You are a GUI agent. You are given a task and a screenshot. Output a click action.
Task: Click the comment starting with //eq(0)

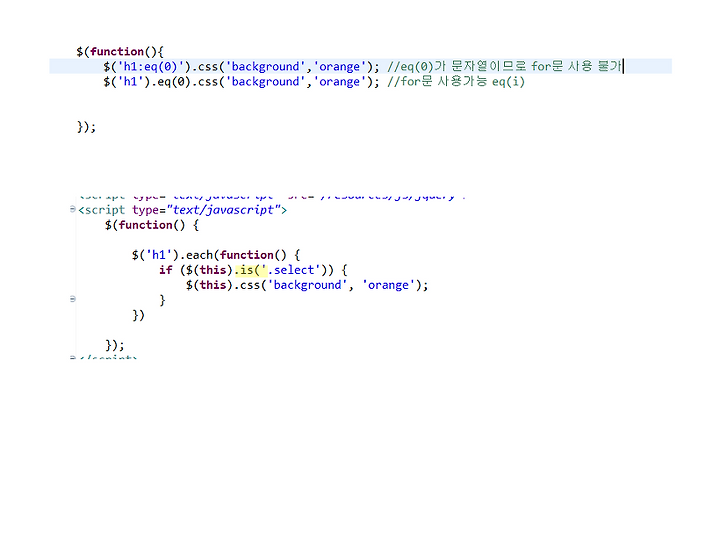pyautogui.click(x=504, y=66)
